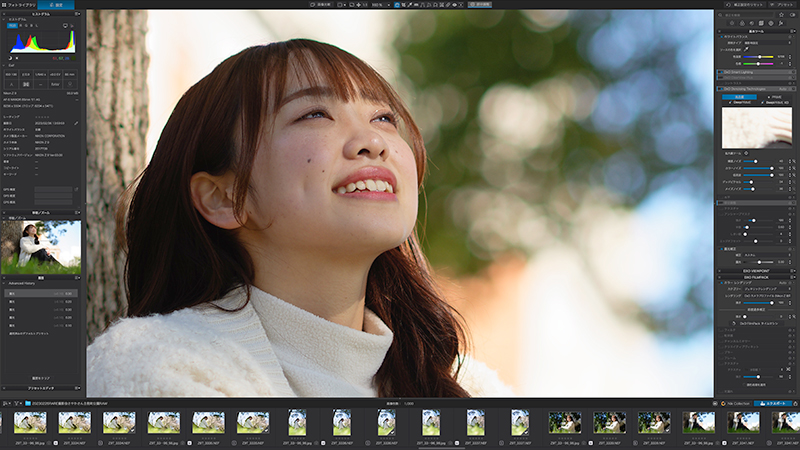
Task: Collapse the Exif section
Action: coord(4,65)
